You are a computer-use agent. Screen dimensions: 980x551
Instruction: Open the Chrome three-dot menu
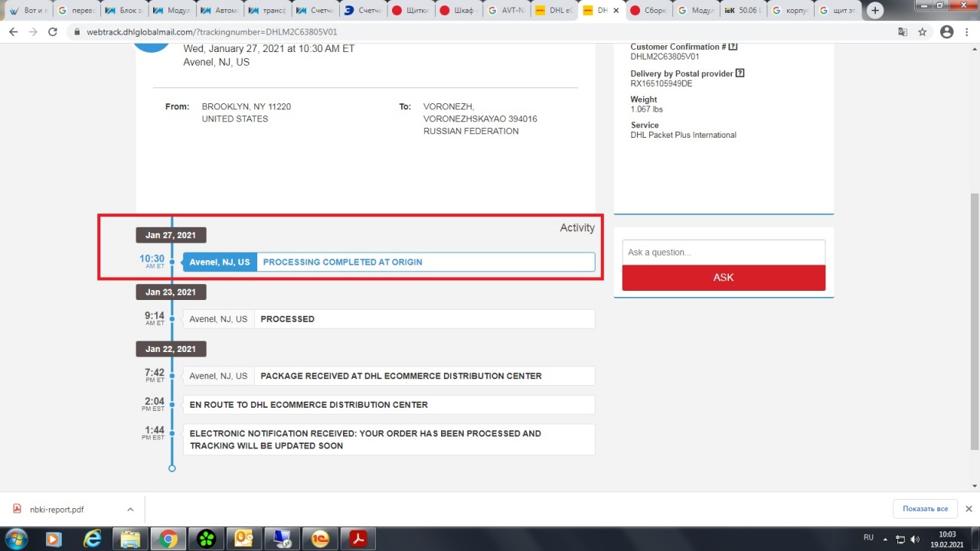(968, 32)
